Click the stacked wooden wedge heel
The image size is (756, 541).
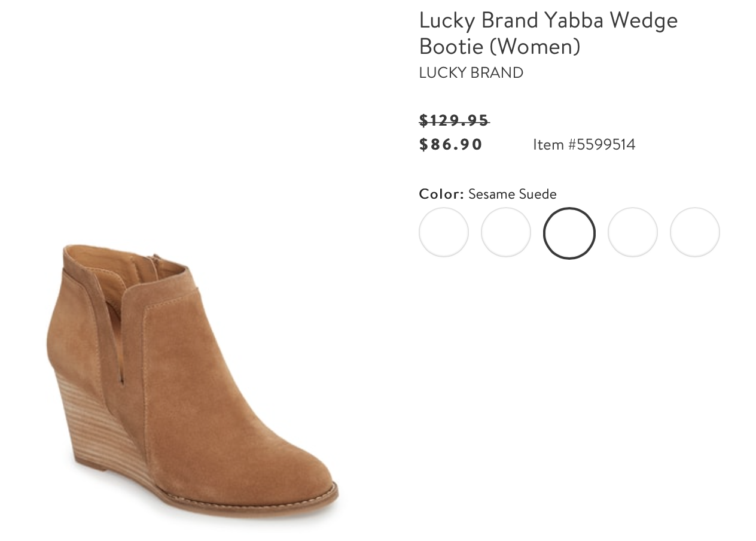pos(102,431)
